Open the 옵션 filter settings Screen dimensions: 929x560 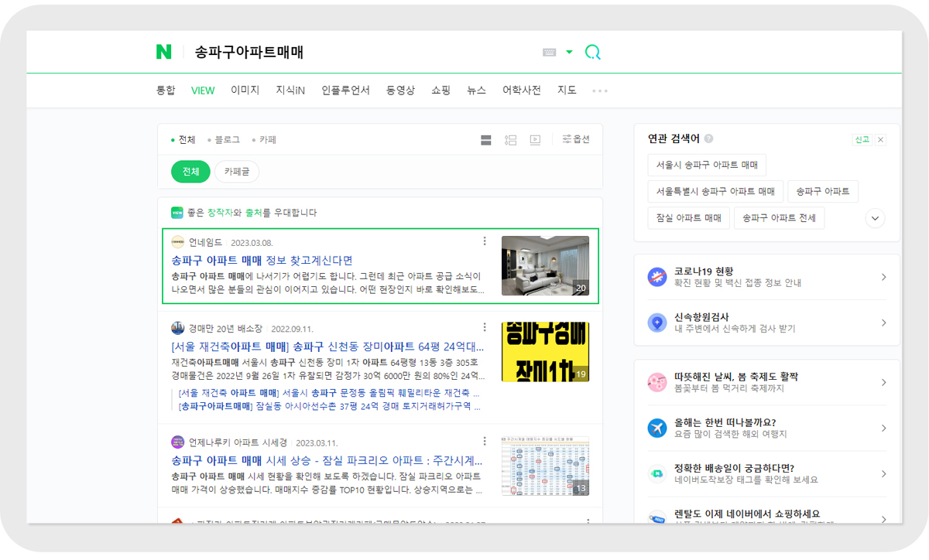click(x=576, y=139)
